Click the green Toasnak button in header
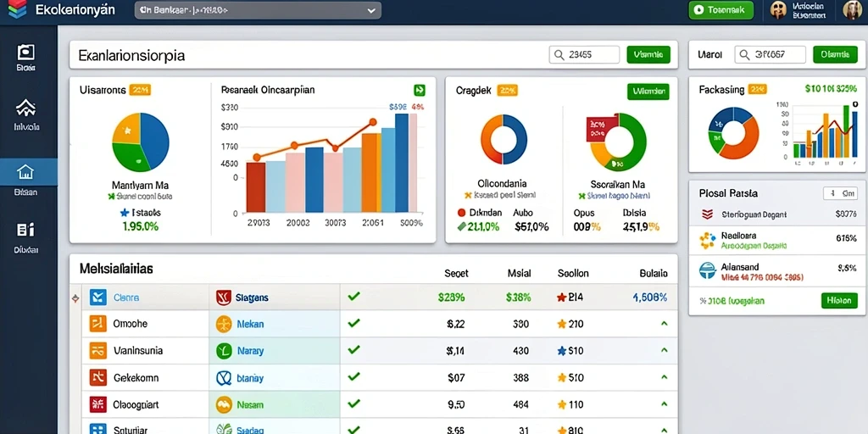This screenshot has height=434, width=868. click(x=721, y=10)
